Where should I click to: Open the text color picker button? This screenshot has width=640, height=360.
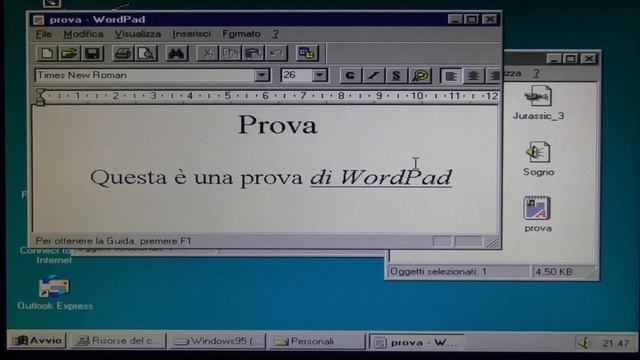(x=420, y=76)
